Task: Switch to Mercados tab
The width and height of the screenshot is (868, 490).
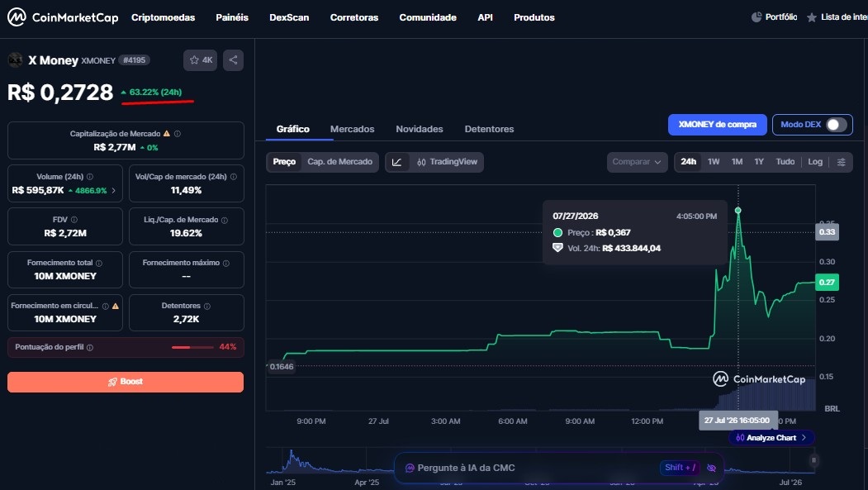Action: coord(352,129)
